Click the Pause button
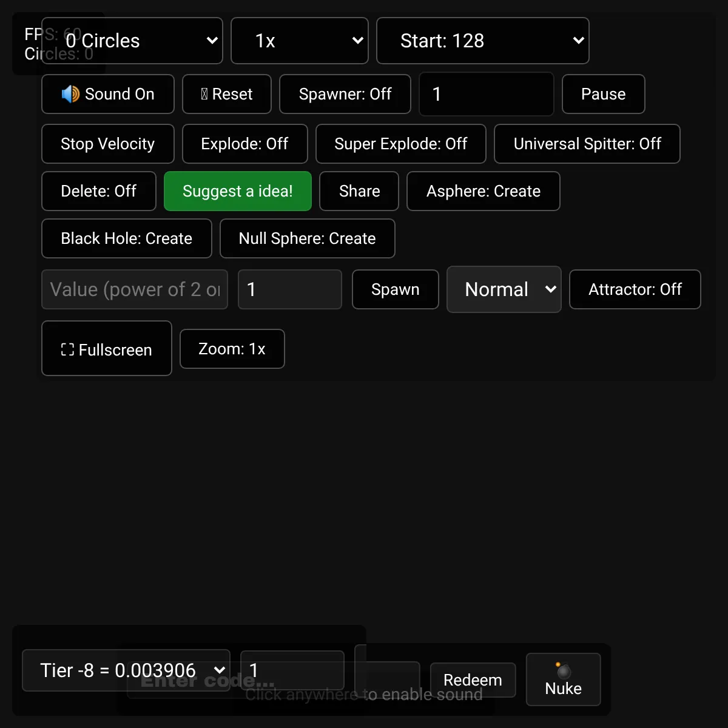The height and width of the screenshot is (728, 728). [x=604, y=94]
